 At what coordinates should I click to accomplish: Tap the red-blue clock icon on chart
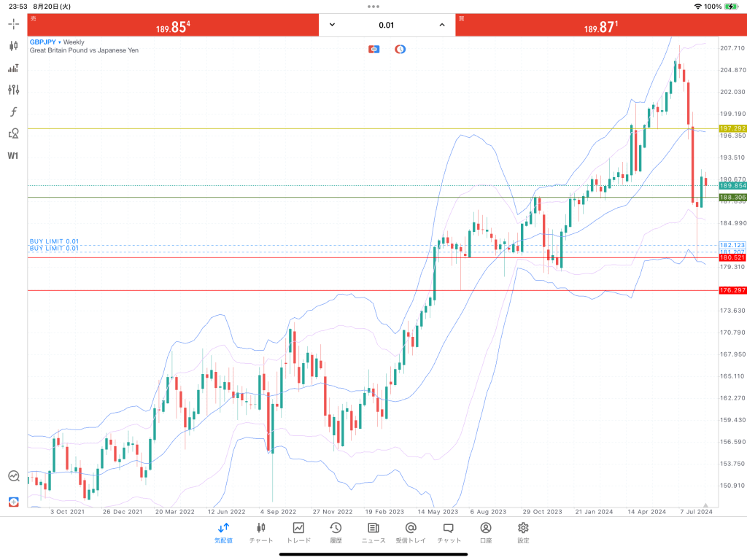pyautogui.click(x=400, y=50)
